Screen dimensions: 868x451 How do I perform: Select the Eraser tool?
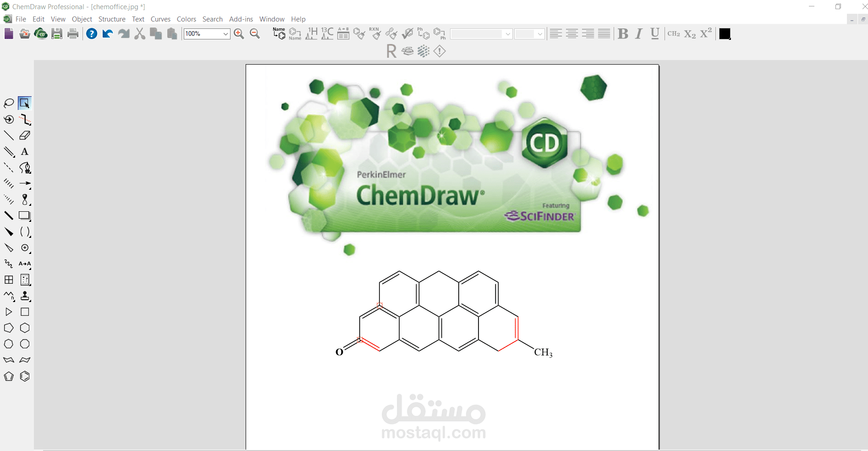click(x=25, y=135)
